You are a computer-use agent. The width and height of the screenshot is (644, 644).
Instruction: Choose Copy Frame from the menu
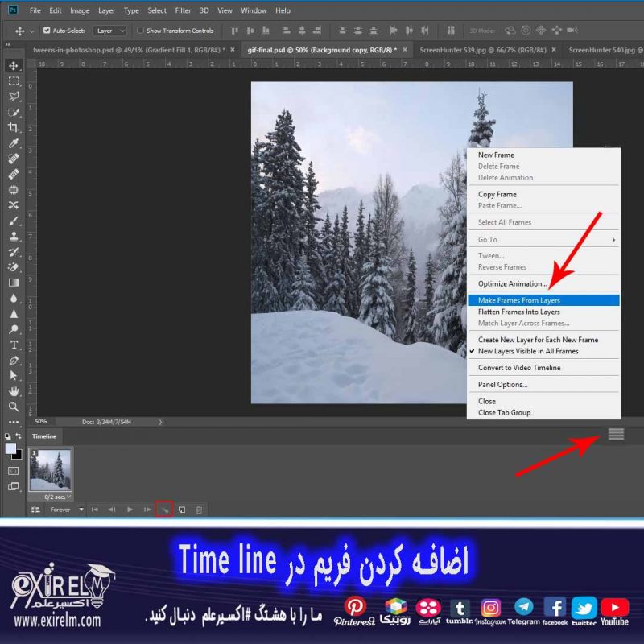[x=544, y=194]
